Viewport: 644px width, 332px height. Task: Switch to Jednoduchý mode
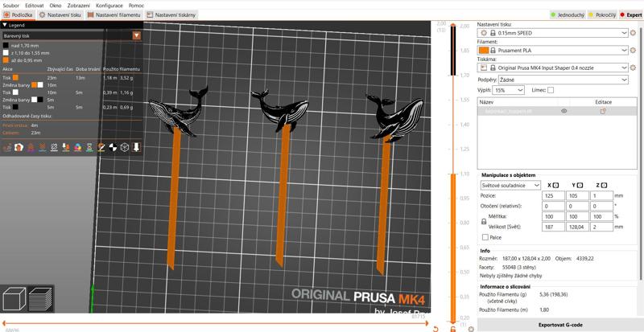point(568,14)
